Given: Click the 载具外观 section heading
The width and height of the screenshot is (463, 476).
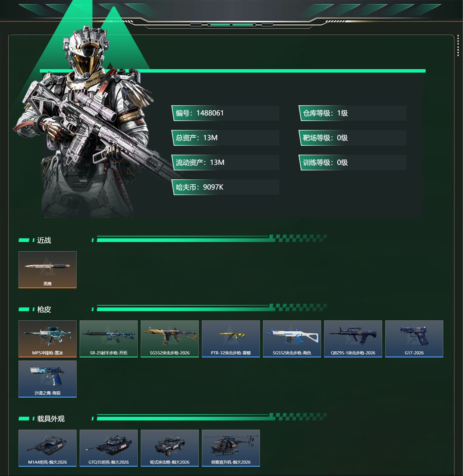Looking at the screenshot, I should point(51,419).
